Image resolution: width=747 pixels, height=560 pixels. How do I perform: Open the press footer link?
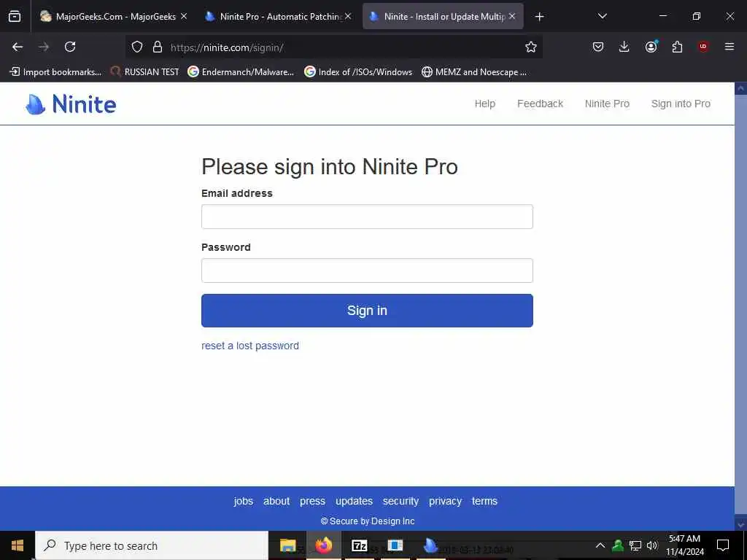(312, 501)
